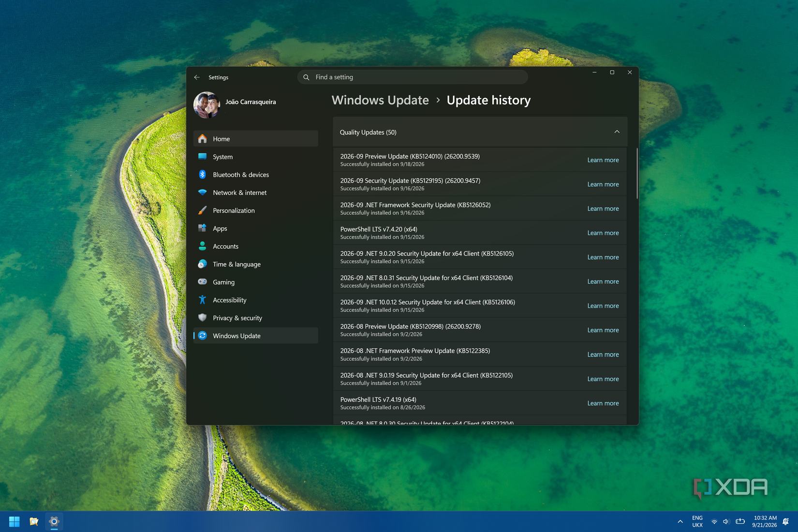Click the Wi-Fi tray icon

point(714,521)
